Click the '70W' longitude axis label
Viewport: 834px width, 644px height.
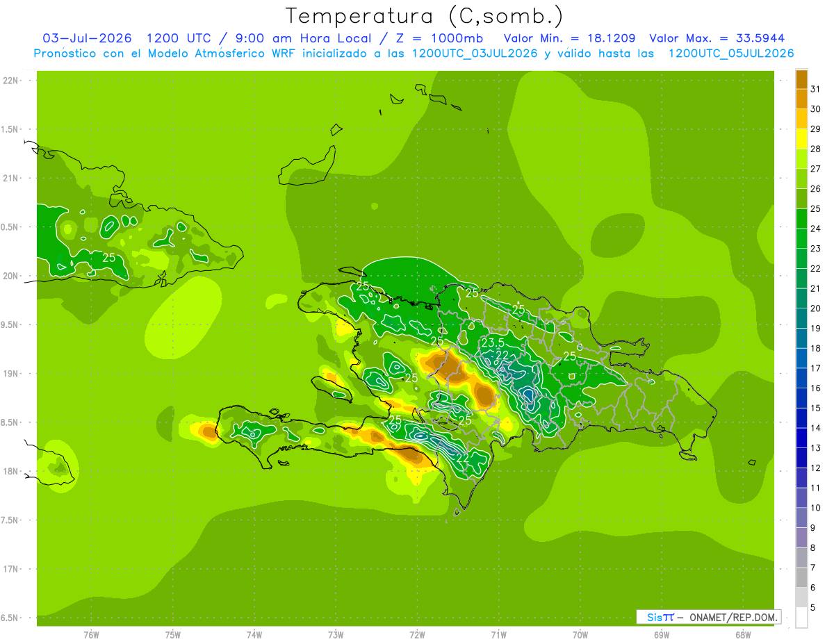point(580,634)
